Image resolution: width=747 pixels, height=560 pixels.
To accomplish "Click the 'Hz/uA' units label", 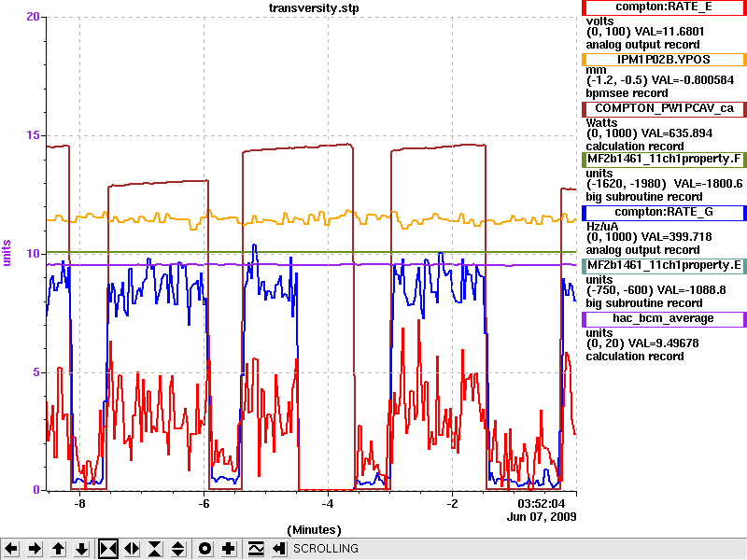I will (602, 227).
